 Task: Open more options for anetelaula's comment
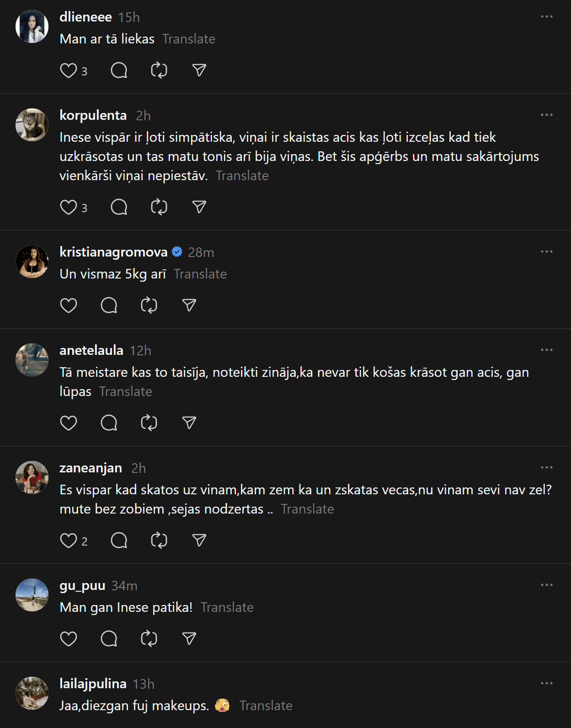point(546,350)
